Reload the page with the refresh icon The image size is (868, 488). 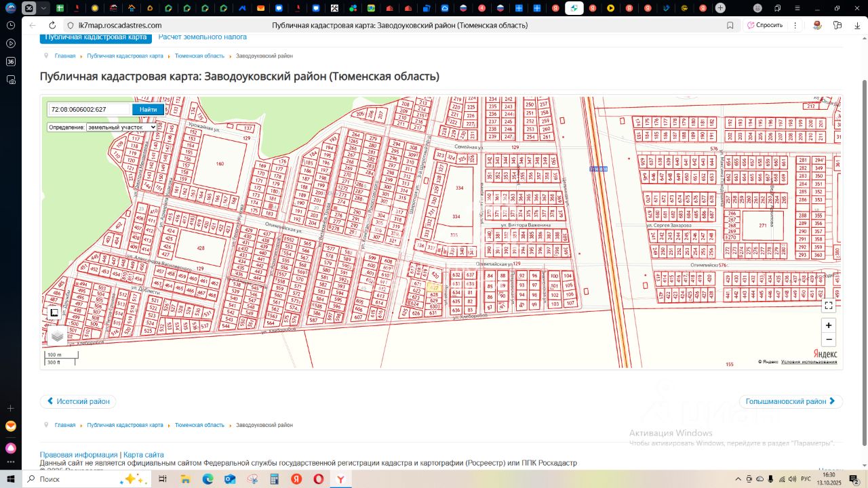[x=52, y=25]
